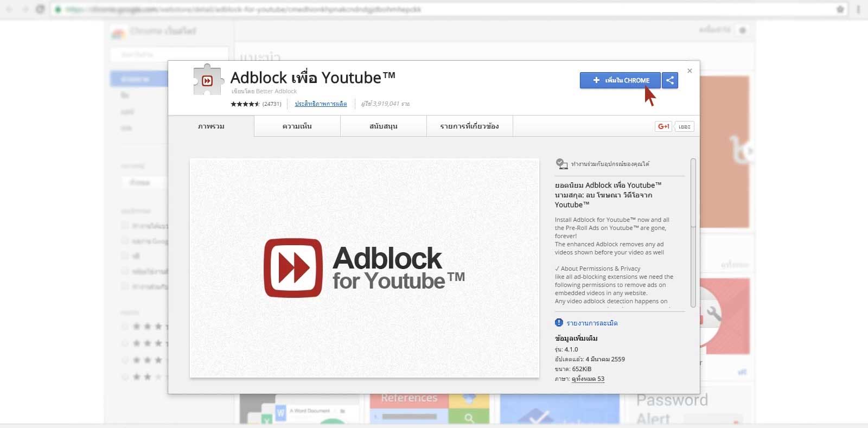Open the ประสิทธิภาพการผลิต category link
The width and height of the screenshot is (868, 428).
(x=321, y=104)
